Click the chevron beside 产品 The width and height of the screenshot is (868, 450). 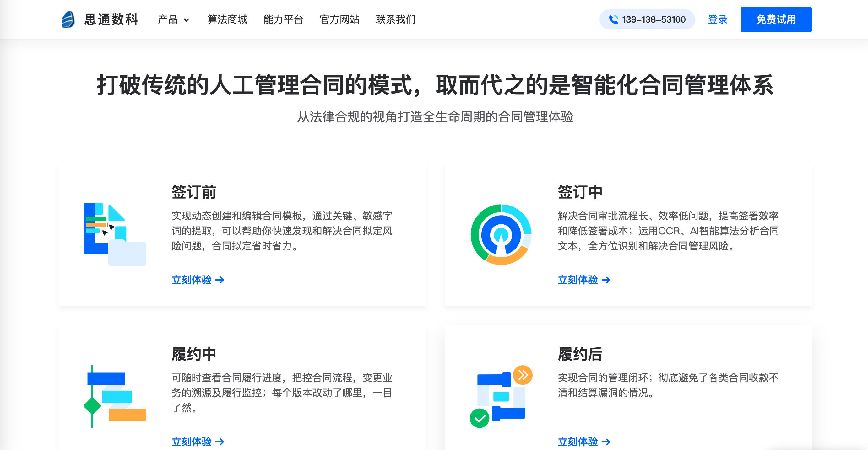pos(186,20)
